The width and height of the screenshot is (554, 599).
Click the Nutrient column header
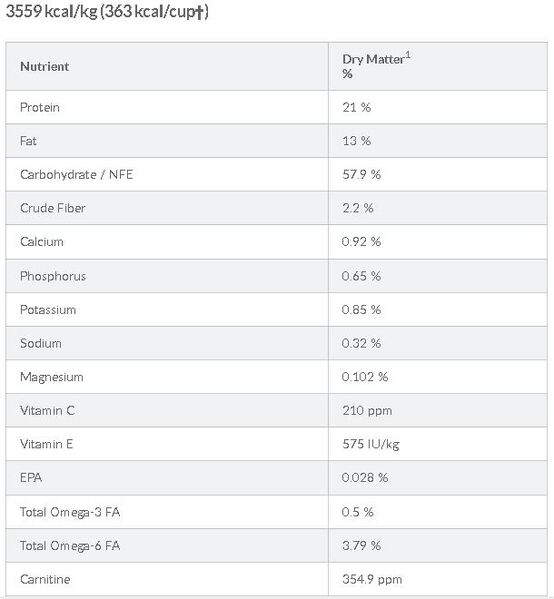click(44, 66)
